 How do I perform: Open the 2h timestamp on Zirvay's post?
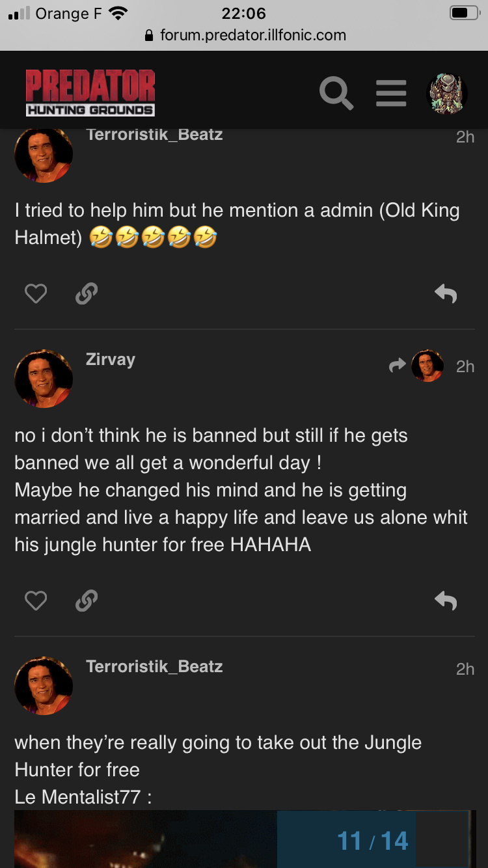click(465, 367)
